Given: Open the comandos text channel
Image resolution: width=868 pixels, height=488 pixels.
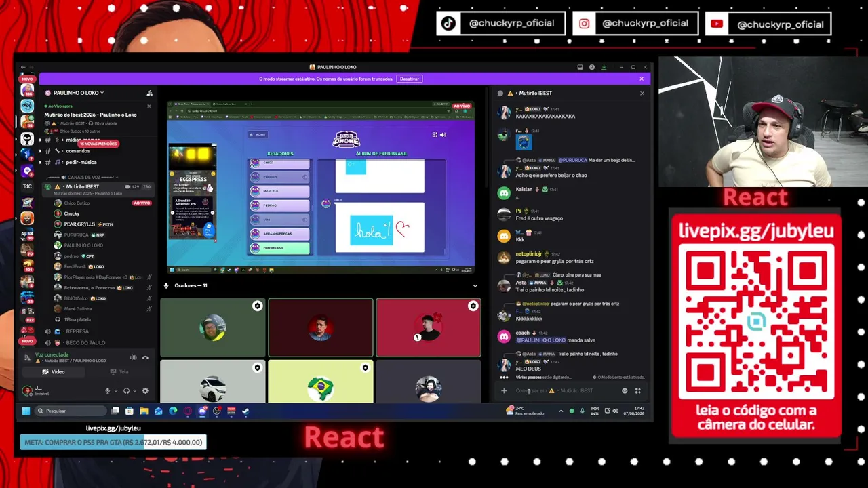Looking at the screenshot, I should [78, 151].
